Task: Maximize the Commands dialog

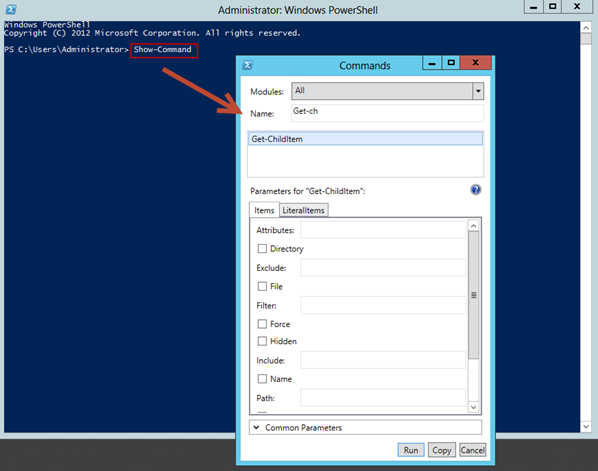Action: click(x=451, y=63)
